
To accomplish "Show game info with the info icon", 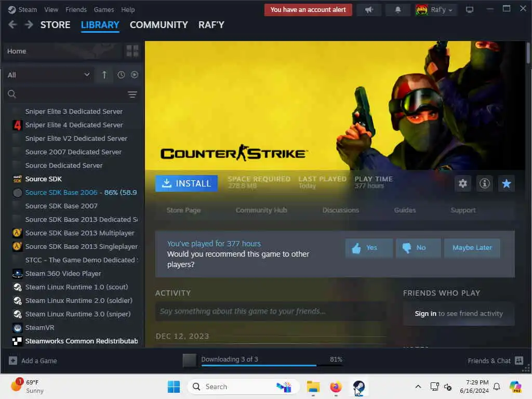I will [485, 183].
